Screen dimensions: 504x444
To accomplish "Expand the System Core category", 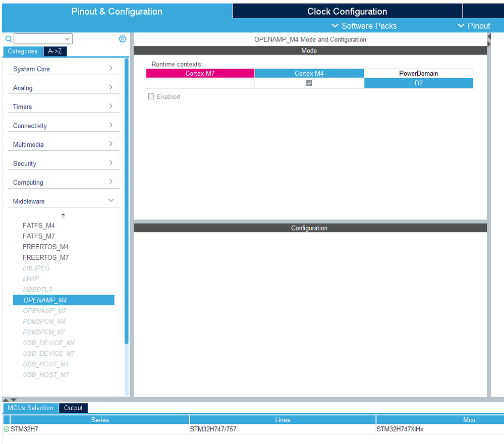I will point(64,69).
